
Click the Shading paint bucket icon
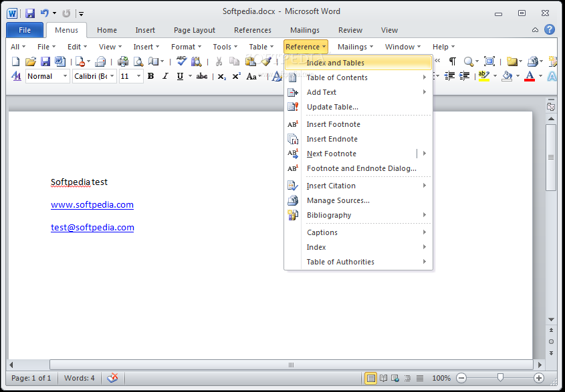[x=507, y=76]
